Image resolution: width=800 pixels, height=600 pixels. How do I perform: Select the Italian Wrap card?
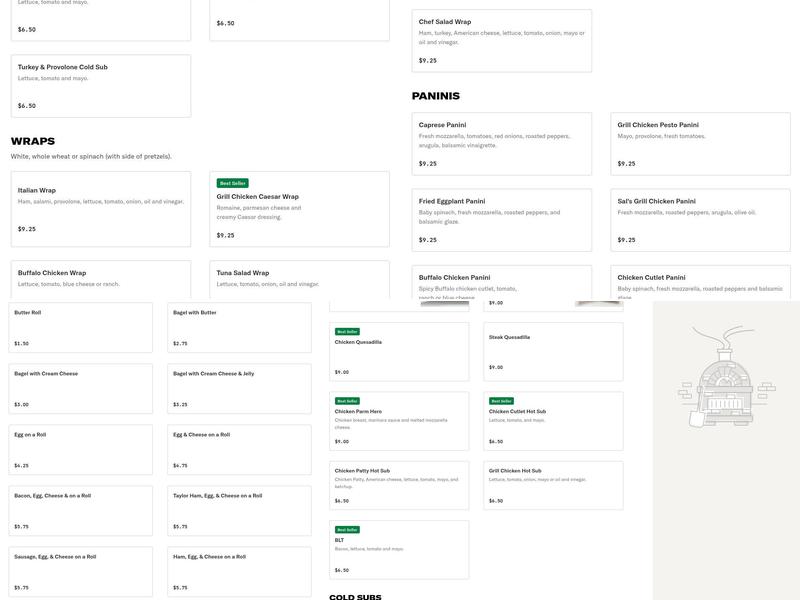[x=100, y=208]
